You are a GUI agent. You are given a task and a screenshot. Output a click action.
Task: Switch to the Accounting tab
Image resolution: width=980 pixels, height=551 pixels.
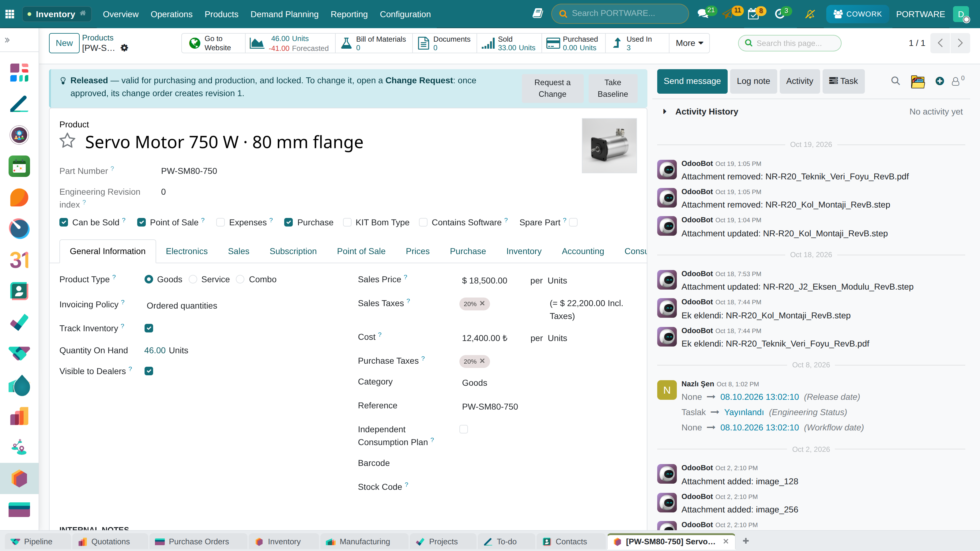point(582,251)
